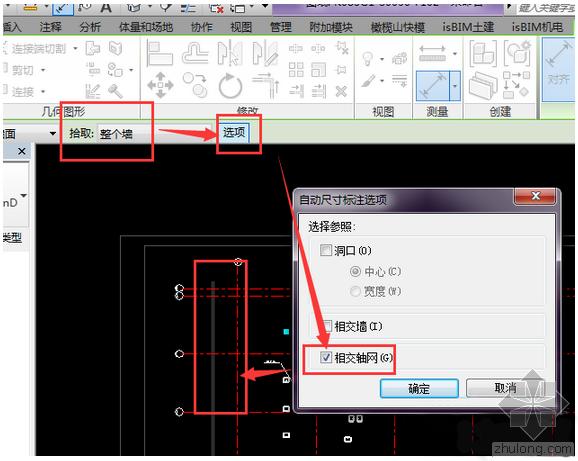Close the left panel with X
This screenshot has width=578, height=461.
(21, 151)
